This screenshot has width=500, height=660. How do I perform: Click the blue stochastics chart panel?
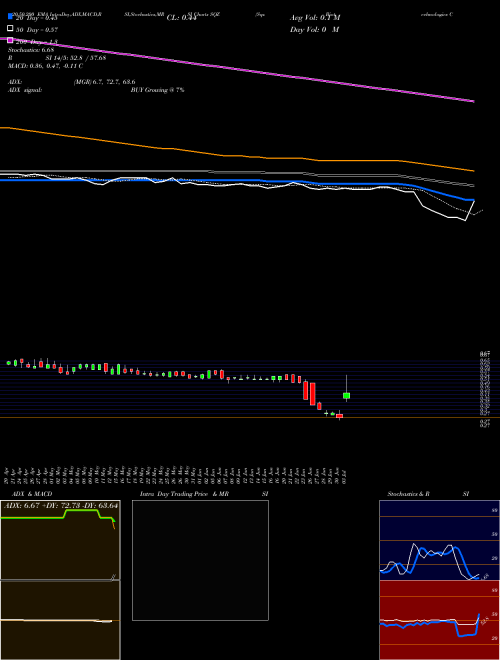[439, 540]
